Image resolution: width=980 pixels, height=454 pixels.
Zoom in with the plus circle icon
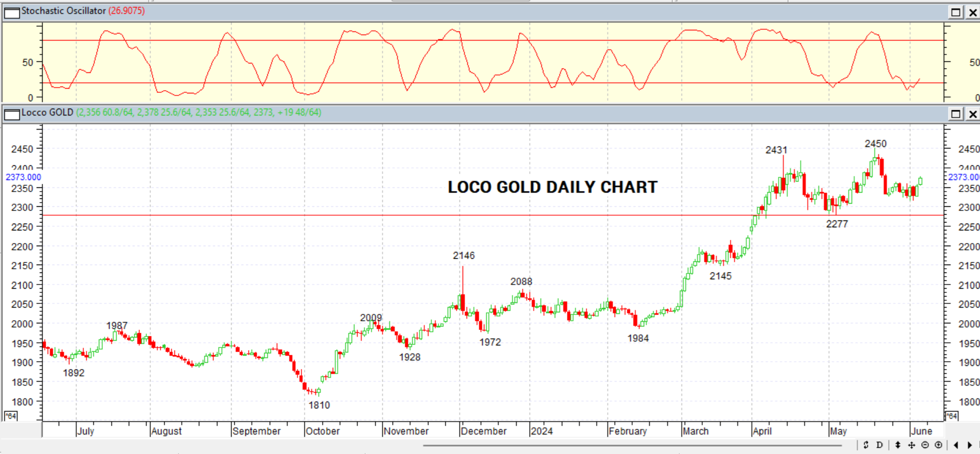[939, 445]
